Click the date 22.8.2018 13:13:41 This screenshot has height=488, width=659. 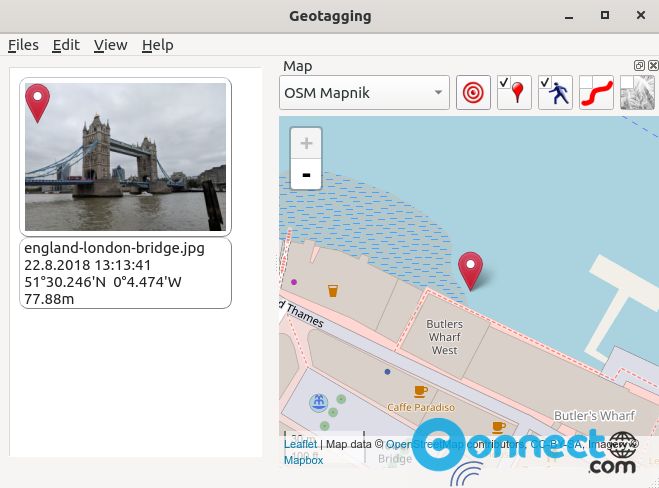tap(87, 265)
